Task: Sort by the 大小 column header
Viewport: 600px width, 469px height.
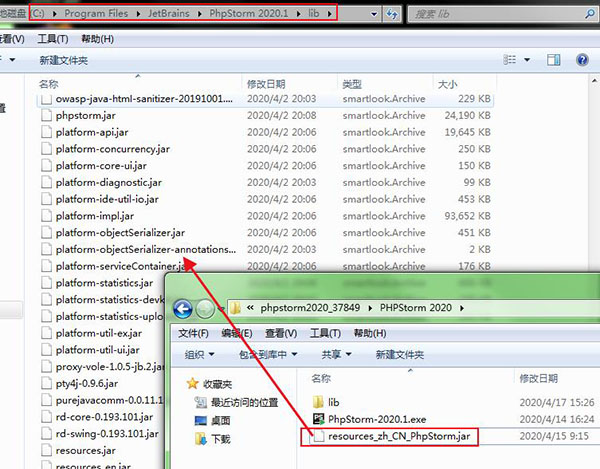Action: (x=447, y=84)
